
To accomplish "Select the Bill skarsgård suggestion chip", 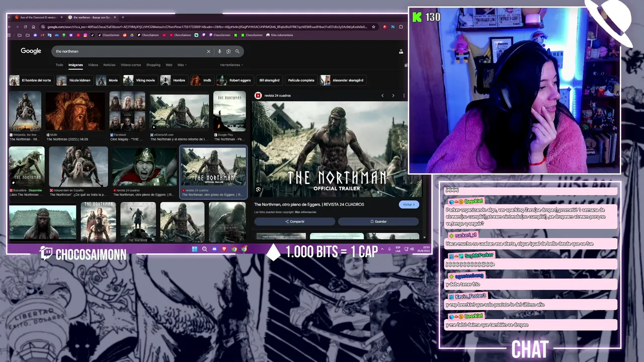I will [x=269, y=80].
